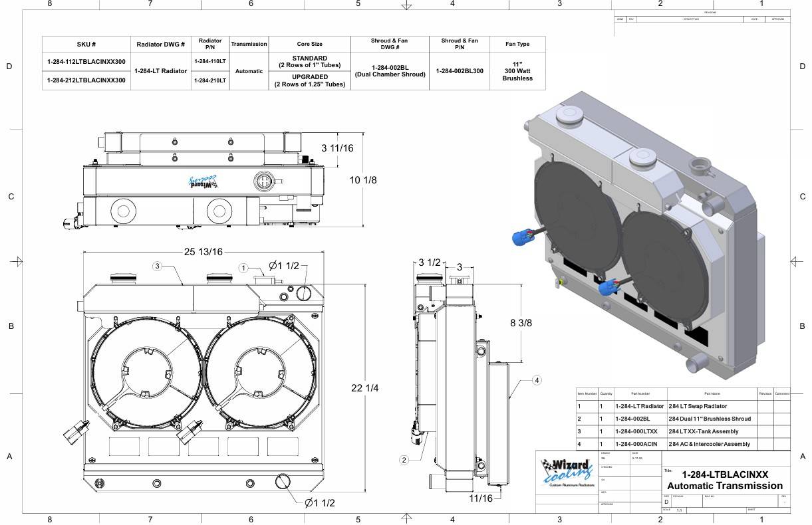
Task: Click the 3 11/16 dimension
Action: click(x=337, y=148)
